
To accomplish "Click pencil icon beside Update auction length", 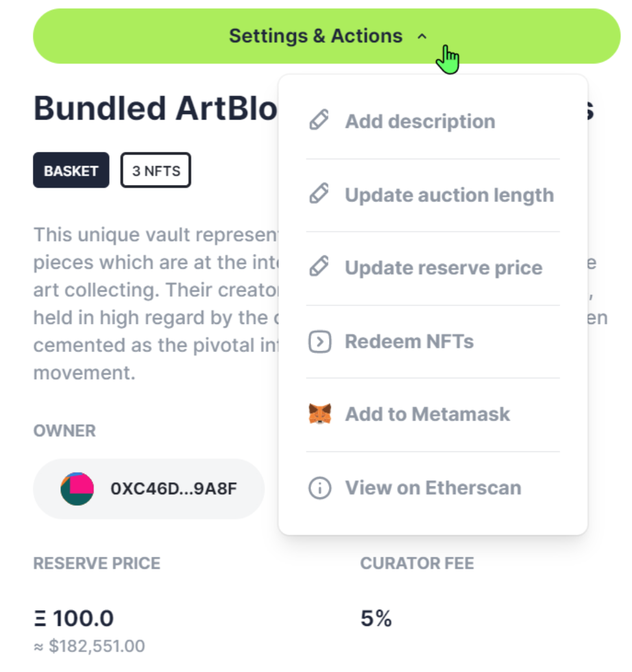I will click(319, 193).
